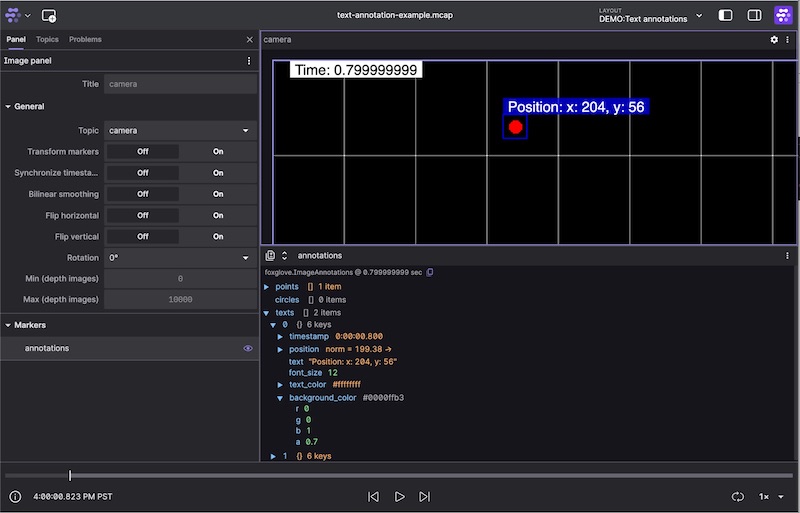Toggle the right sidebar icon
Image resolution: width=800 pixels, height=513 pixels.
tap(755, 15)
